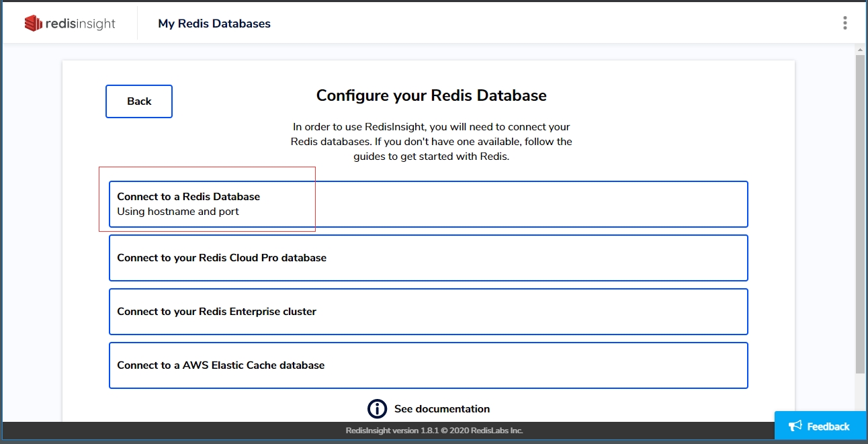Click the megaphone icon on Feedback
868x444 pixels.
[x=795, y=427]
